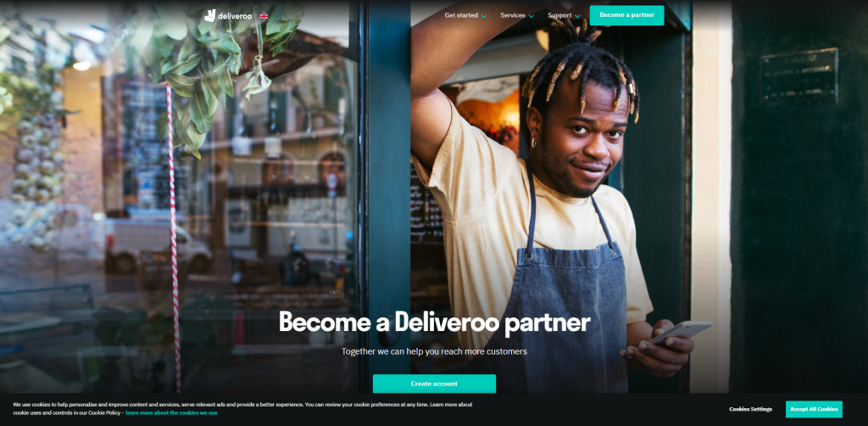Click the arrow next to Support
The height and width of the screenshot is (426, 868).
tap(577, 16)
